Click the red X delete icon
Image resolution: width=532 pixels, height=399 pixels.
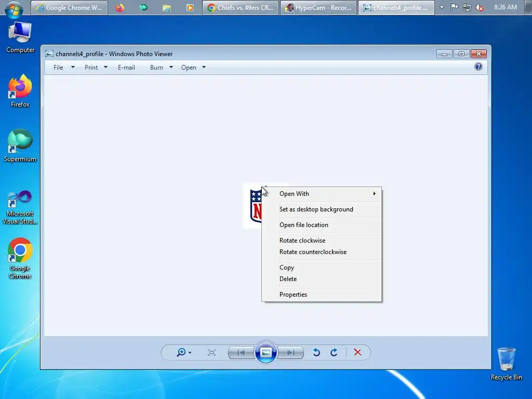click(x=357, y=353)
